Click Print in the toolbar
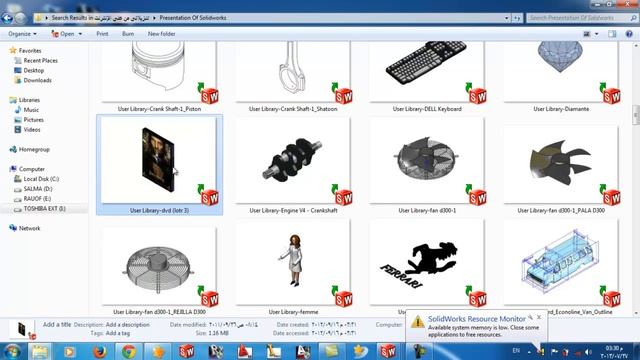The height and width of the screenshot is (360, 640). (102, 34)
